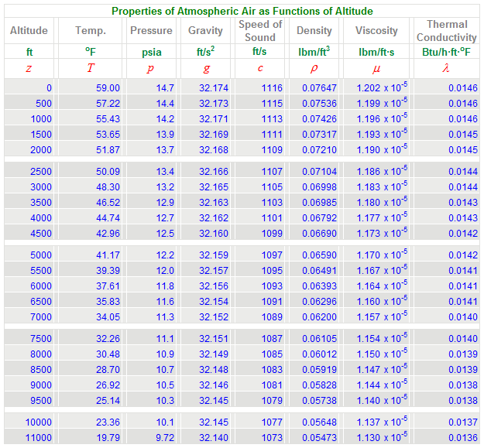Select temperature value 48.30

[x=108, y=186]
